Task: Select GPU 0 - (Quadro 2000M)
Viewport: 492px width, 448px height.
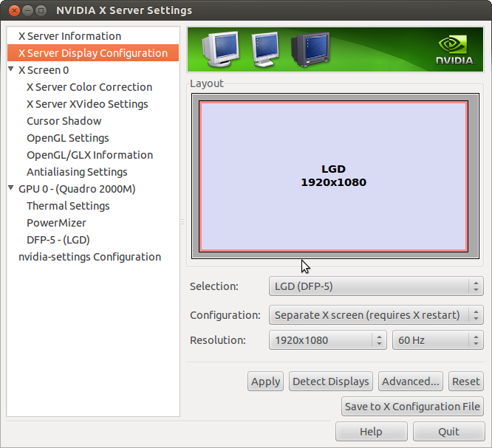Action: (x=77, y=189)
